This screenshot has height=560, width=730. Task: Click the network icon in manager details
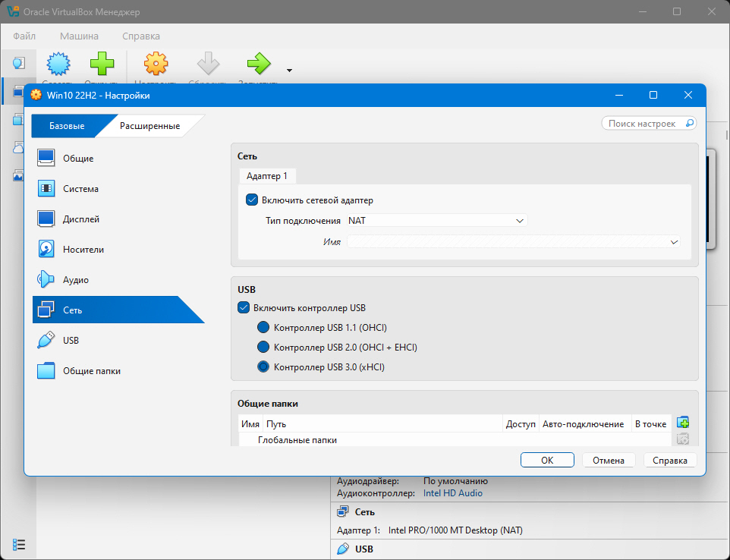coord(343,511)
